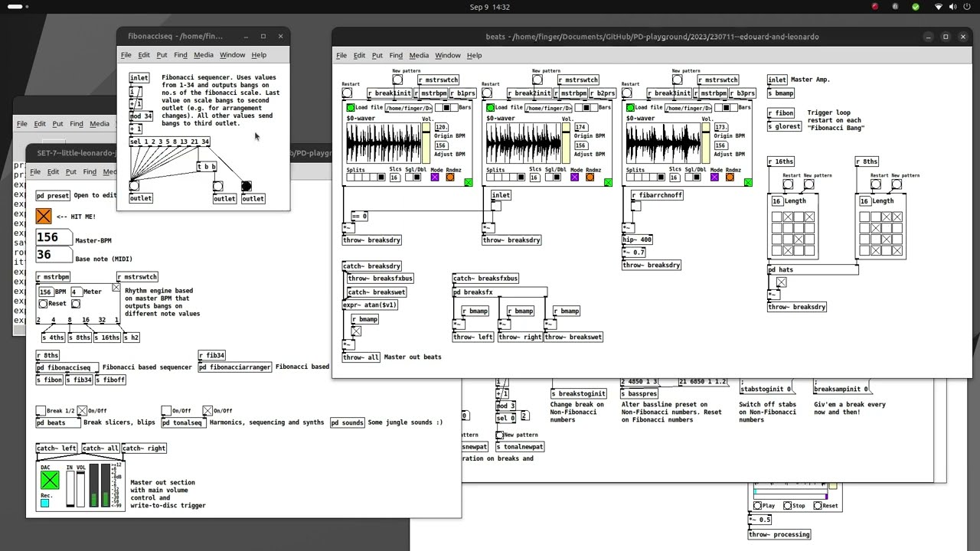Click the pd fibonacciarranger object
Image resolution: width=980 pixels, height=551 pixels.
pos(234,367)
